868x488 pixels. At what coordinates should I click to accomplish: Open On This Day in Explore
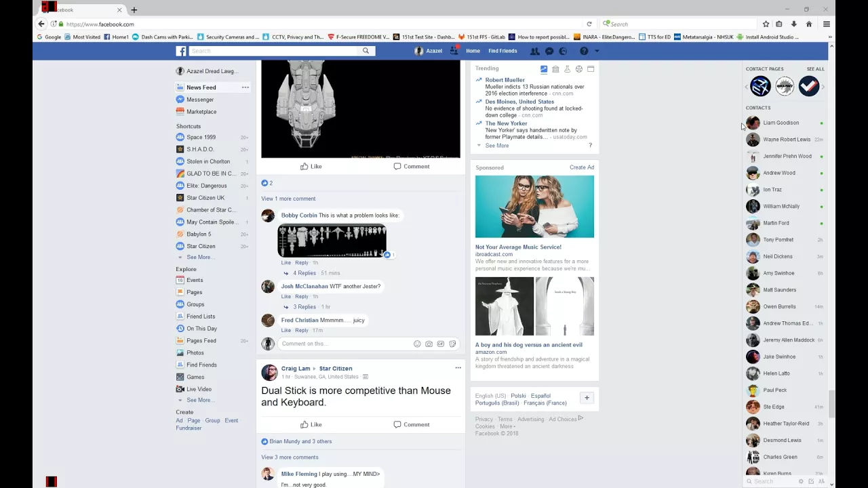tap(201, 329)
